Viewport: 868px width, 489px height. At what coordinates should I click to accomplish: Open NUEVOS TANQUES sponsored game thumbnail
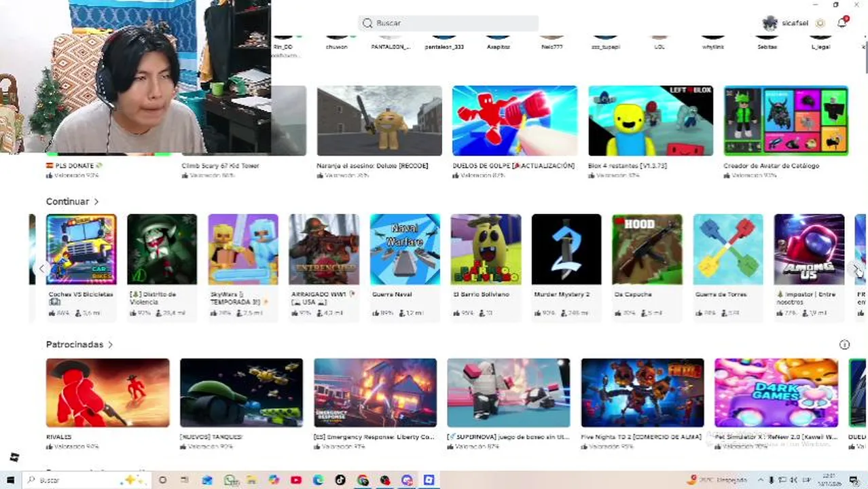click(241, 393)
